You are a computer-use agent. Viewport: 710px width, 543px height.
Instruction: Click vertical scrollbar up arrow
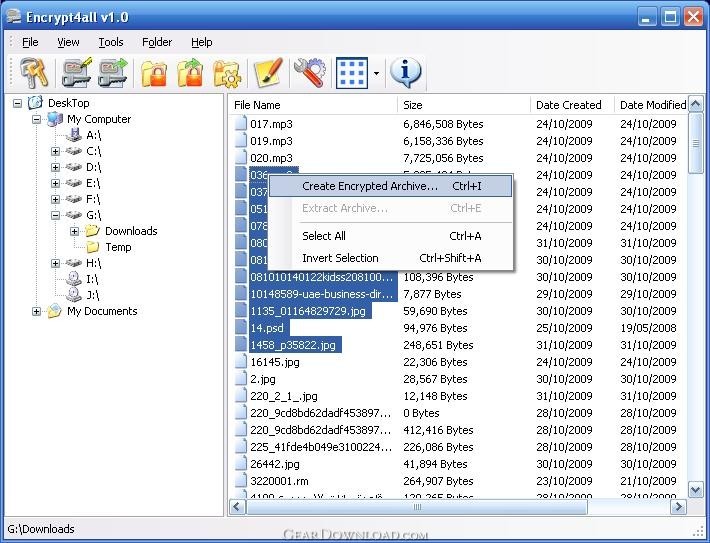(696, 104)
